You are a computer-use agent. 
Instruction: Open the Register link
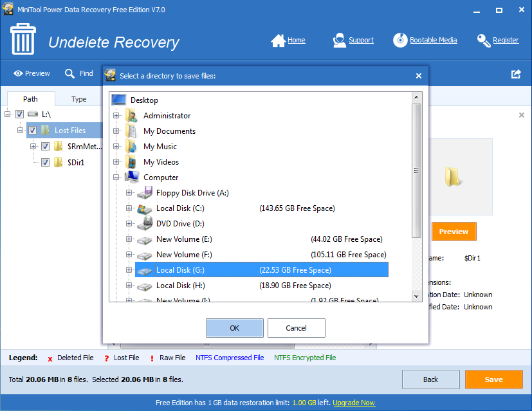tap(506, 40)
